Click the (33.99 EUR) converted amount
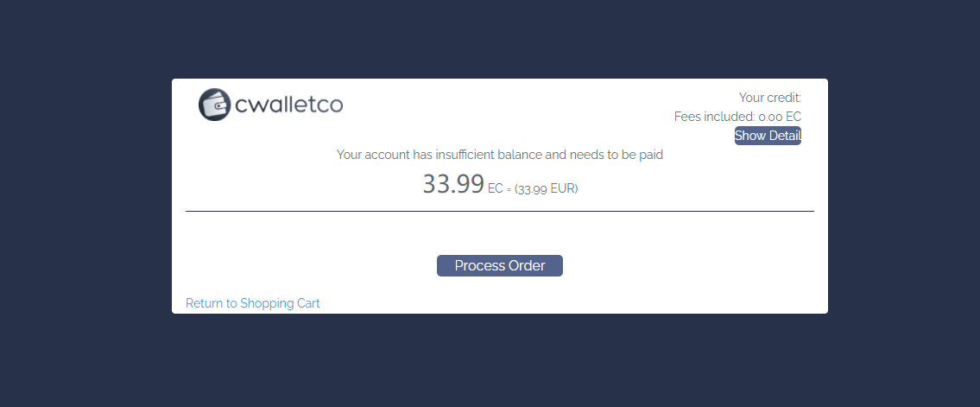 (547, 188)
